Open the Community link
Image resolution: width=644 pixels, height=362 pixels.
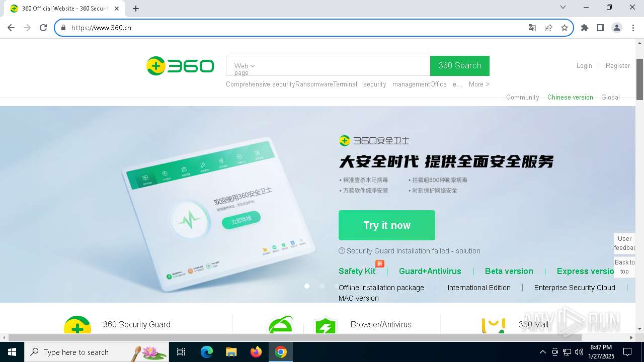pyautogui.click(x=522, y=97)
